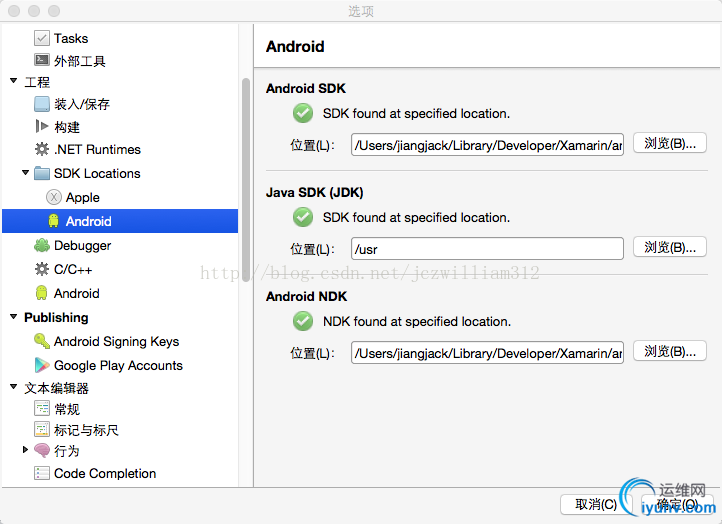Select Code Completion in the sidebar
This screenshot has width=722, height=524.
[105, 473]
